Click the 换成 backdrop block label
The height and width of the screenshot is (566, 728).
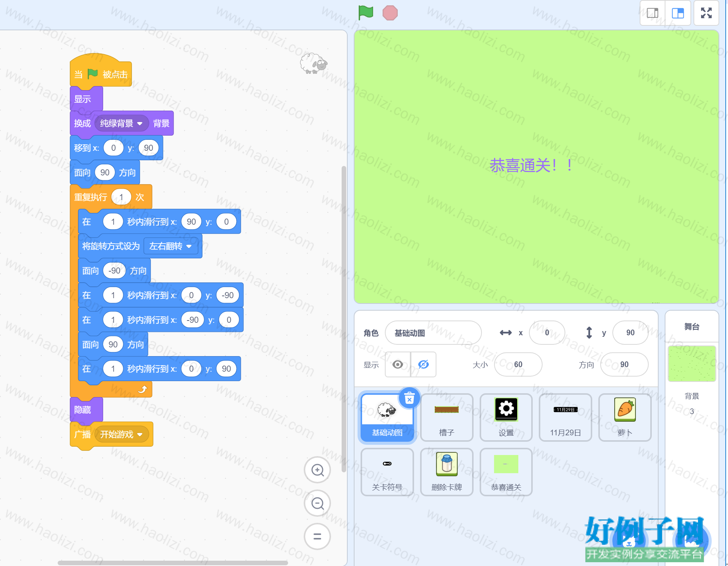click(82, 124)
